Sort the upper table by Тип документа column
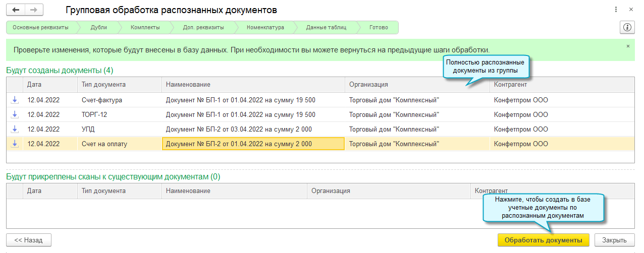Viewport: 644px width, 253px height. [x=103, y=85]
